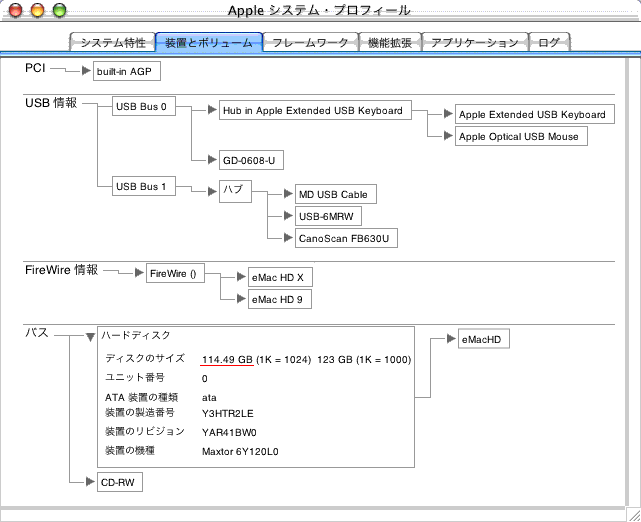Click the serial number Y3HTR2LE
Image resolution: width=641 pixels, height=522 pixels.
click(228, 413)
